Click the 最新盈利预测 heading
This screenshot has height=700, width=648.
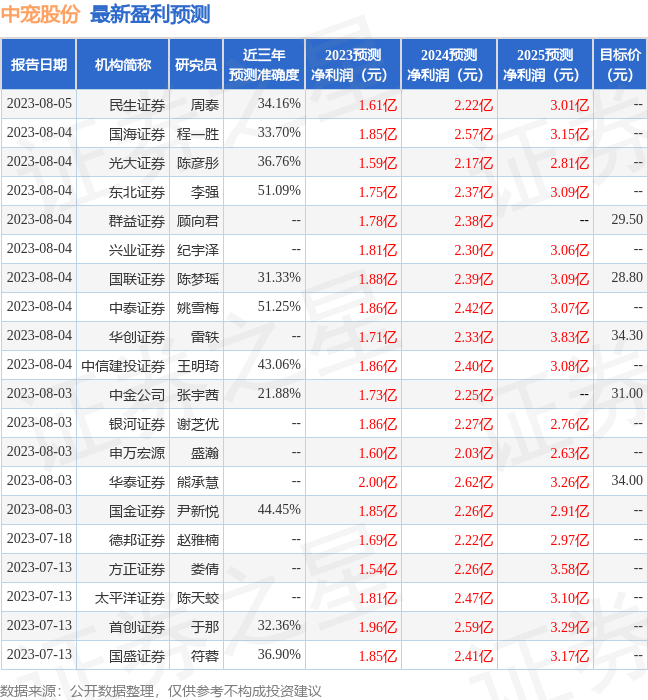click(x=150, y=14)
